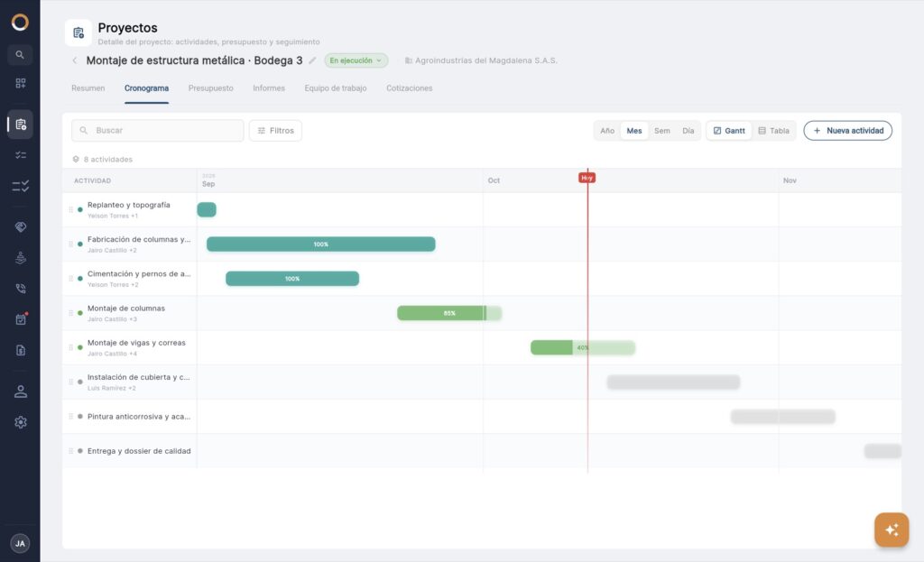
Task: Open the invoice document sidebar icon
Action: [20, 351]
